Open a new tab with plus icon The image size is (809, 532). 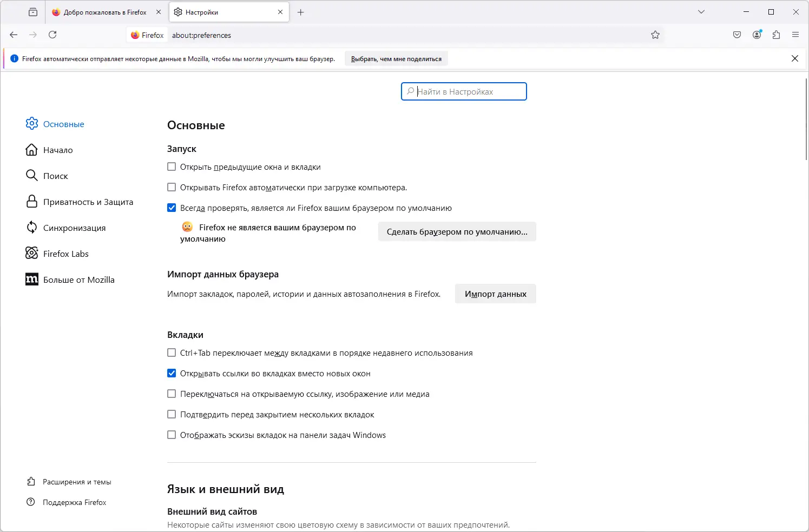(301, 12)
